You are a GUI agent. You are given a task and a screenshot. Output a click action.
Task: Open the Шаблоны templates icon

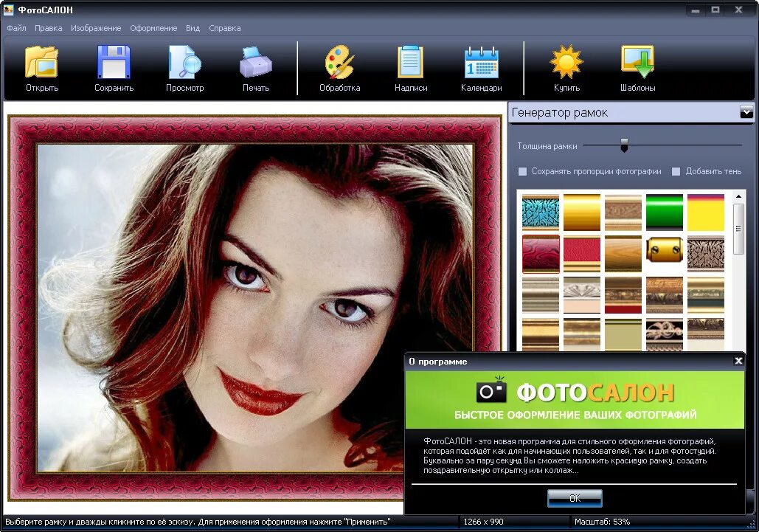tap(637, 68)
